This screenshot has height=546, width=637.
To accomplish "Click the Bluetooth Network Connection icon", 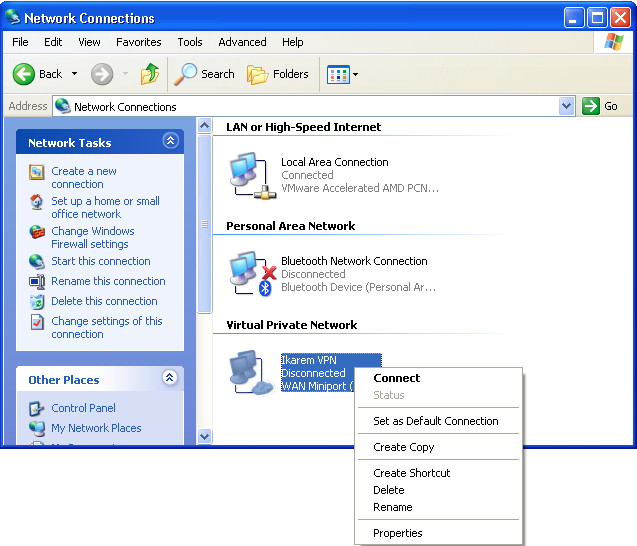I will coord(253,274).
